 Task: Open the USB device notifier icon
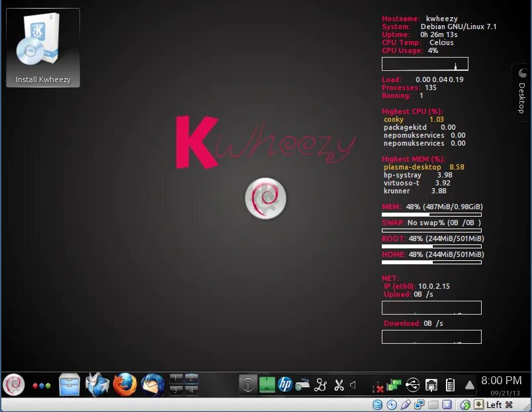point(413,385)
